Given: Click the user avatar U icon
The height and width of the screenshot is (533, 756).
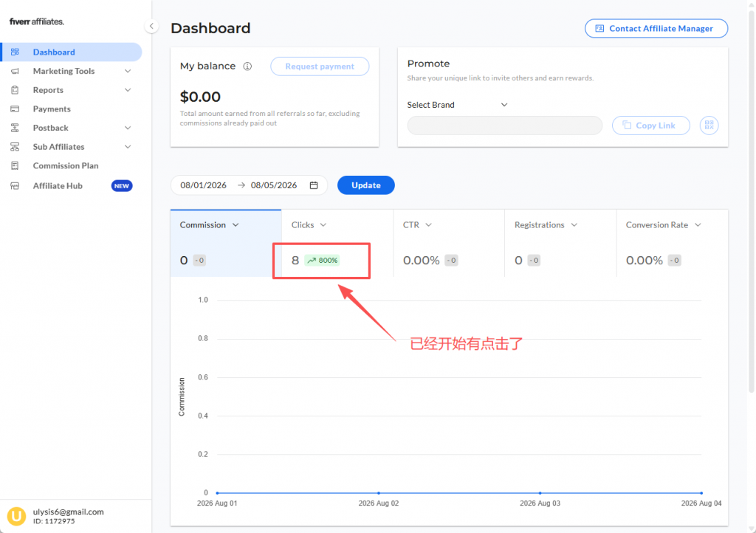Looking at the screenshot, I should click(x=16, y=516).
